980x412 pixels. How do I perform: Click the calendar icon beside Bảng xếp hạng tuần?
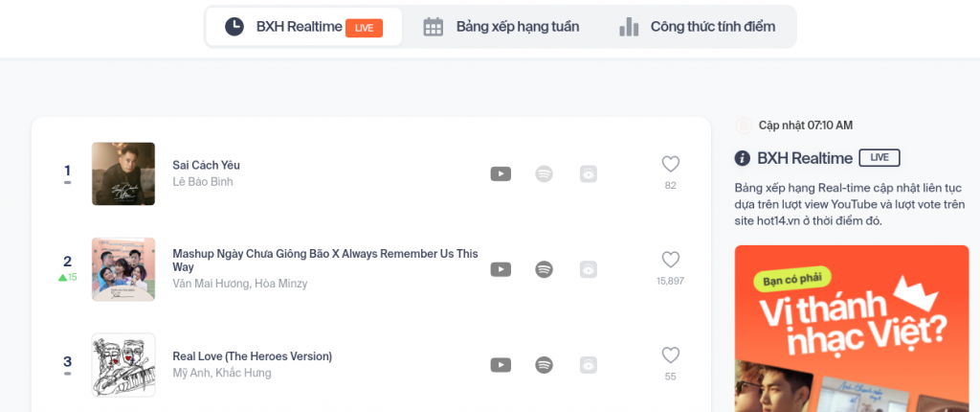[434, 27]
